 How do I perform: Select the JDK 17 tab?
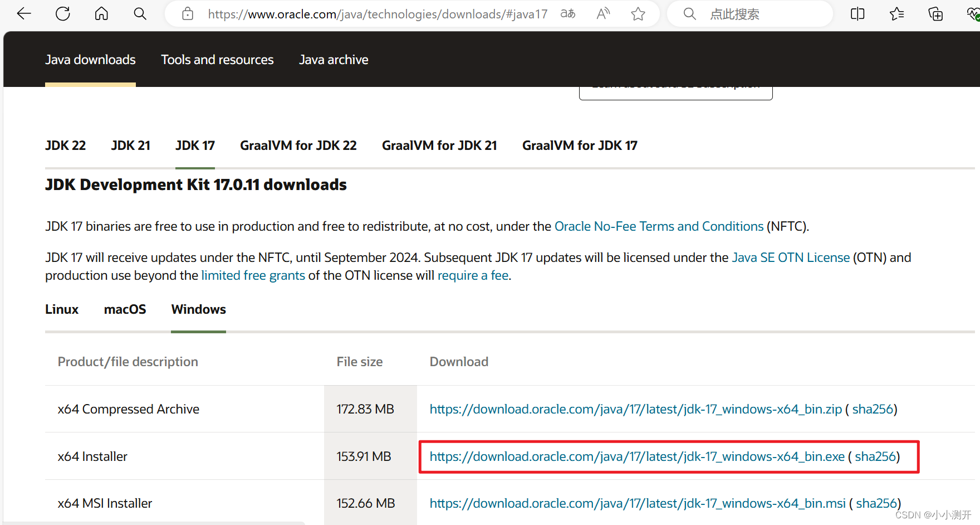pos(195,145)
